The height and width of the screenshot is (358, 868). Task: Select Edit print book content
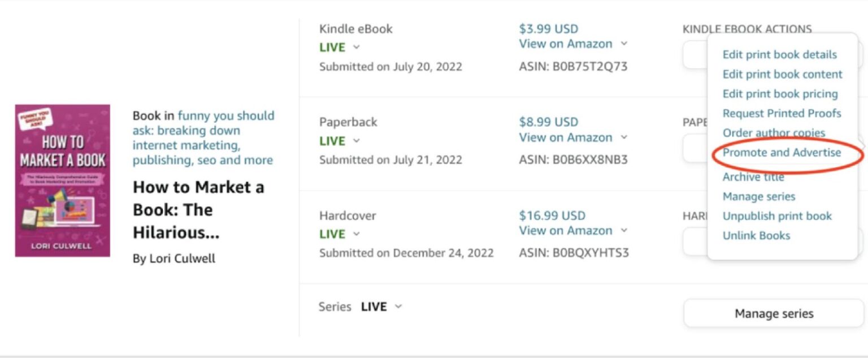tap(782, 74)
